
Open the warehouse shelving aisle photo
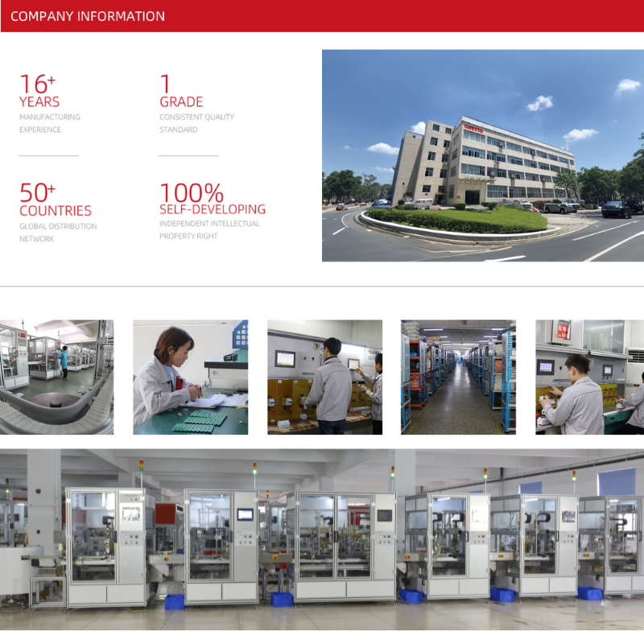tap(458, 377)
